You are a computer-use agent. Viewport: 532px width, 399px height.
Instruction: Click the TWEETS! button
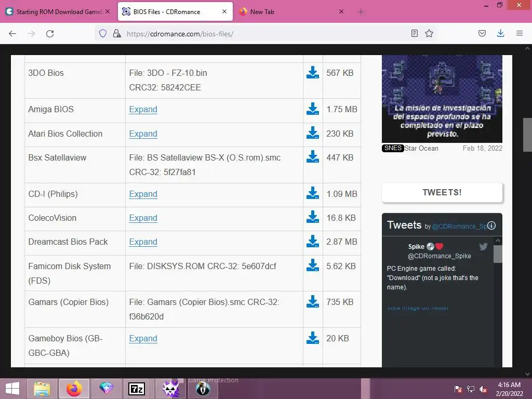442,192
